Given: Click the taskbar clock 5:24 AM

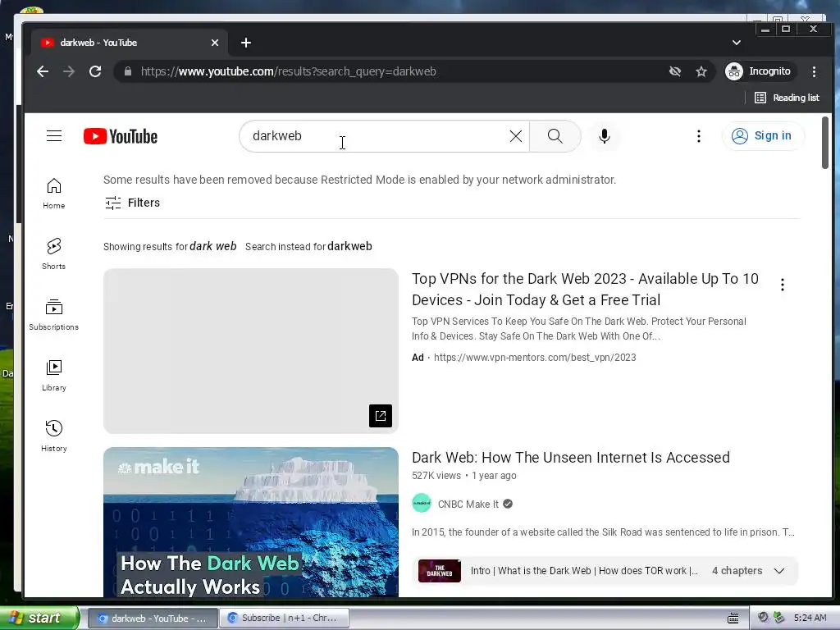Looking at the screenshot, I should click(x=810, y=618).
